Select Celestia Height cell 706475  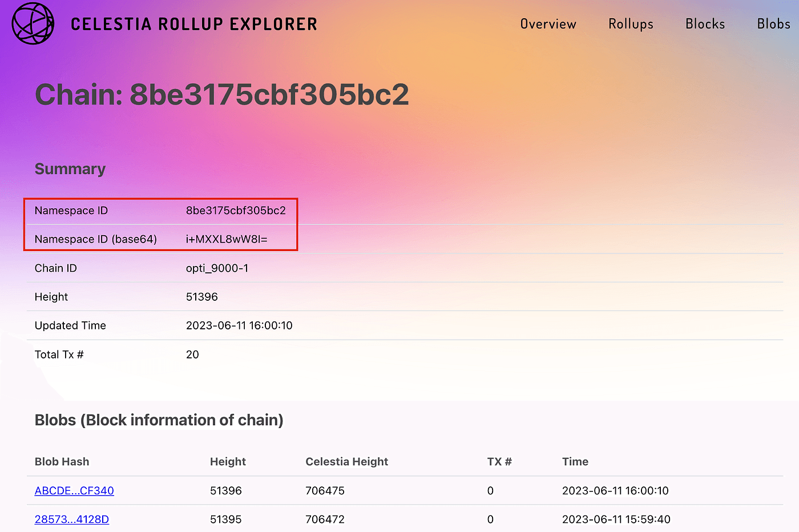pyautogui.click(x=325, y=490)
